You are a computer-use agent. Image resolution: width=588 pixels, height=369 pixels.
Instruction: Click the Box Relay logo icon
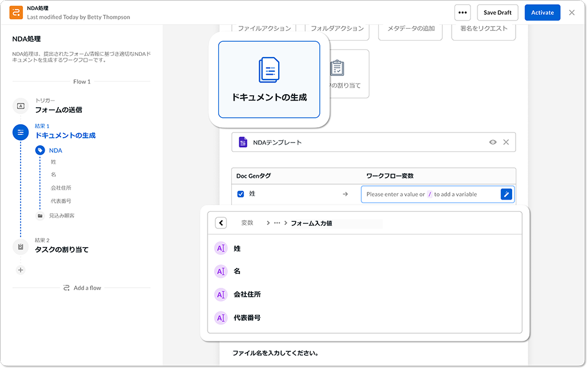(x=16, y=12)
